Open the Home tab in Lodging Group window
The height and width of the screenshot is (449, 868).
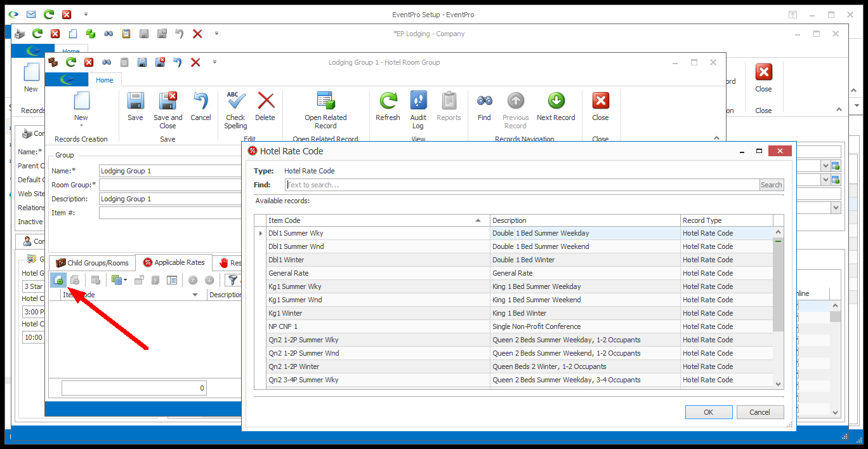tap(105, 80)
